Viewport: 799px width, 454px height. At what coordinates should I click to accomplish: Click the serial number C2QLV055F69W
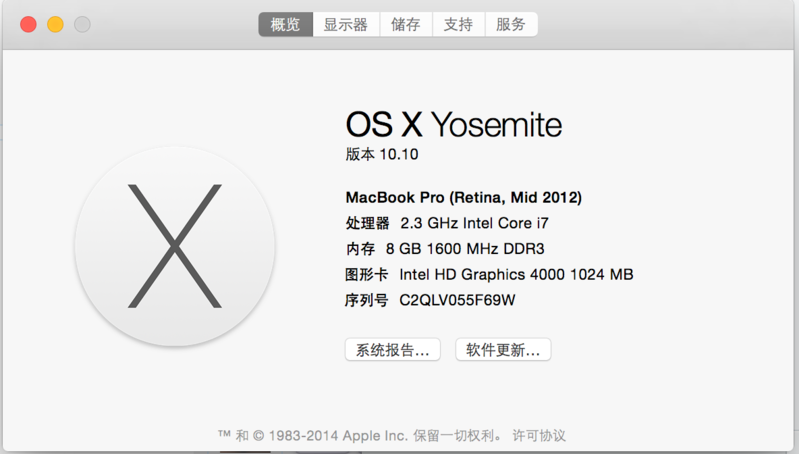coord(458,300)
